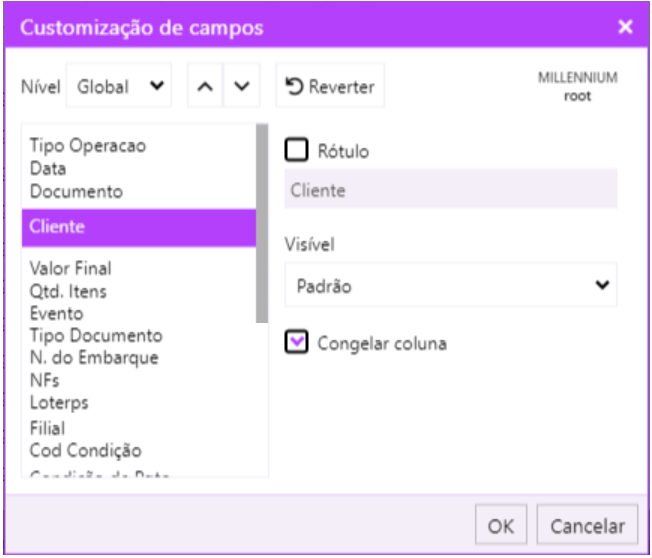Confirm with the OK button
Image resolution: width=652 pixels, height=558 pixels.
(501, 526)
